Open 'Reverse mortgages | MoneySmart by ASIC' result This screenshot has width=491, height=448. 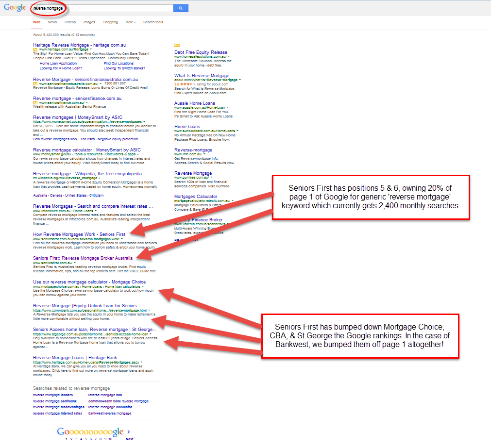(78, 117)
